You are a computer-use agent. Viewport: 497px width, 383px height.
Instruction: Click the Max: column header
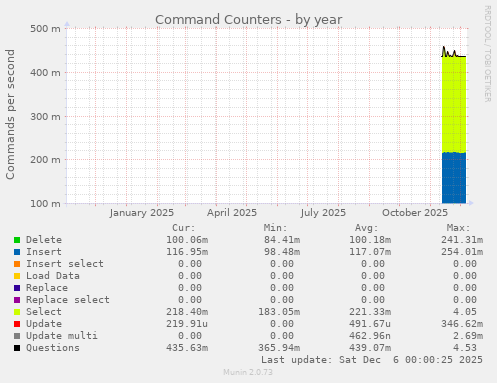(x=458, y=228)
